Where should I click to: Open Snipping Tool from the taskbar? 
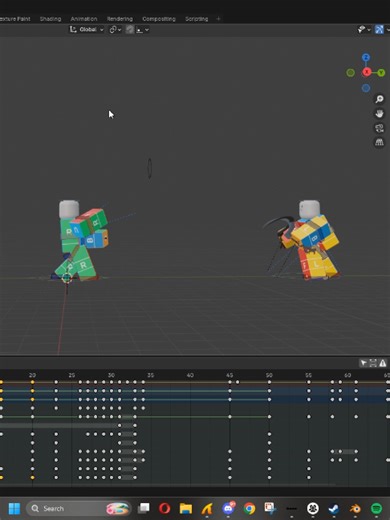click(x=270, y=508)
